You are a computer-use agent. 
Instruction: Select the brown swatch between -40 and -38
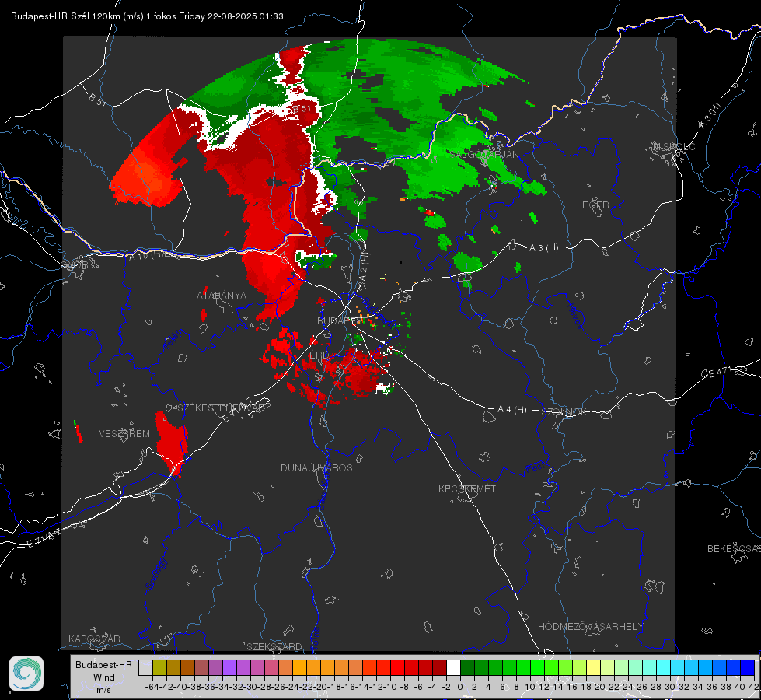(187, 667)
